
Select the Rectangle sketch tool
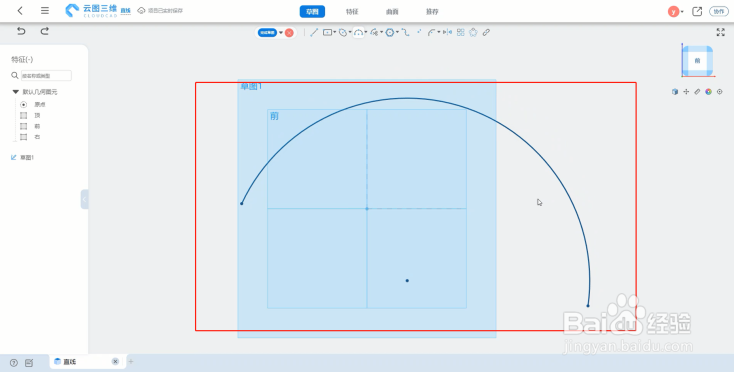pos(327,32)
